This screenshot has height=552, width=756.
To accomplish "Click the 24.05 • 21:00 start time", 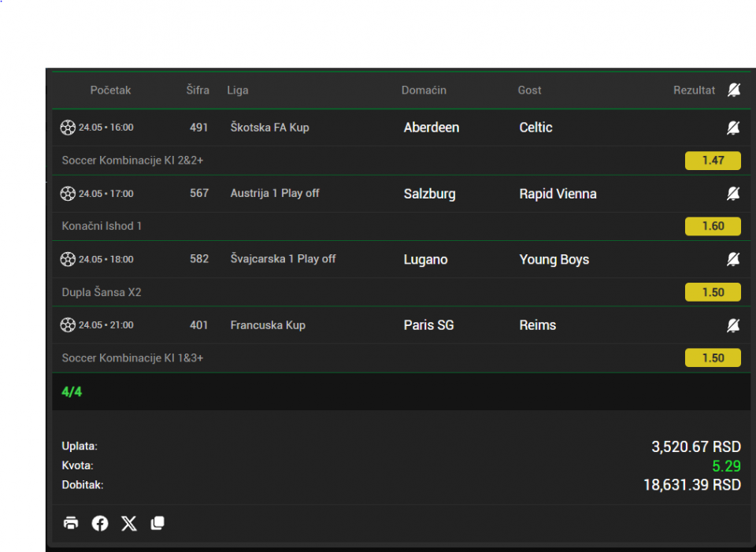I will click(106, 325).
